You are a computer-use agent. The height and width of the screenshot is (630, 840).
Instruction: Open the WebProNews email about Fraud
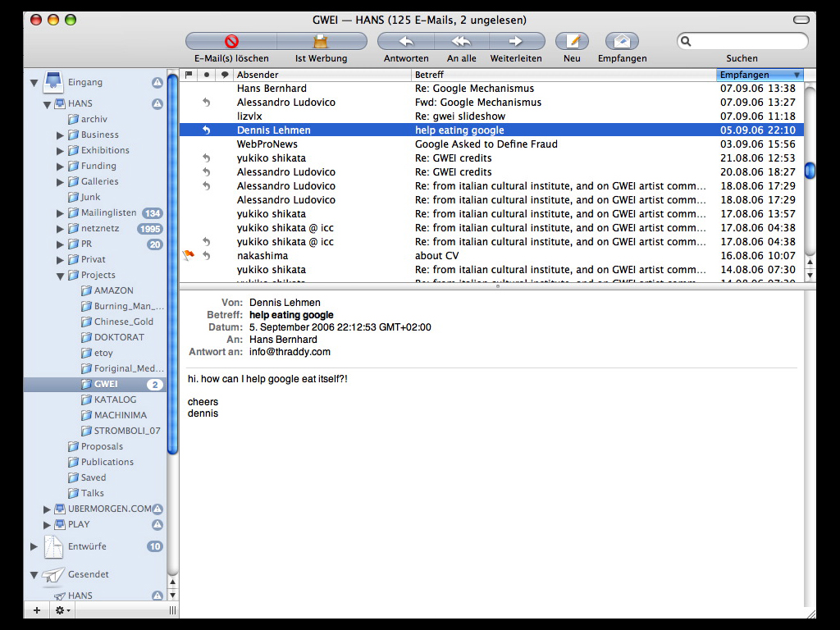click(486, 144)
